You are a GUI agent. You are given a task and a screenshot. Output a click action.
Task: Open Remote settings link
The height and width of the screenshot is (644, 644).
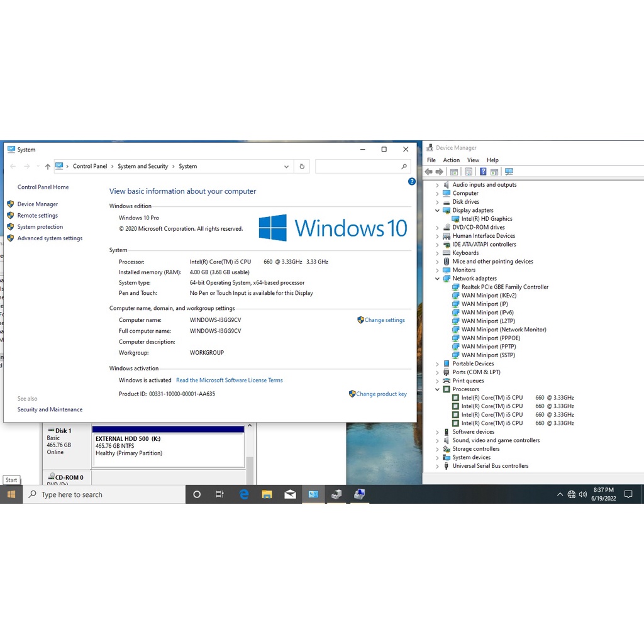pos(37,216)
